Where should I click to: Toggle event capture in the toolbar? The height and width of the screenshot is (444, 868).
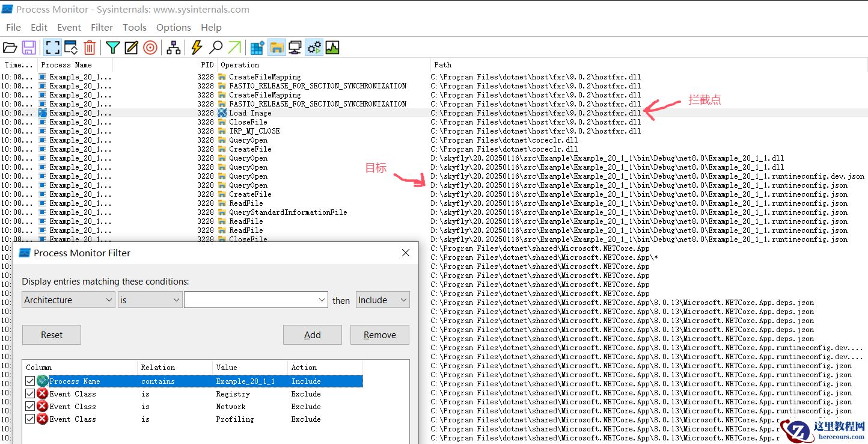[52, 48]
